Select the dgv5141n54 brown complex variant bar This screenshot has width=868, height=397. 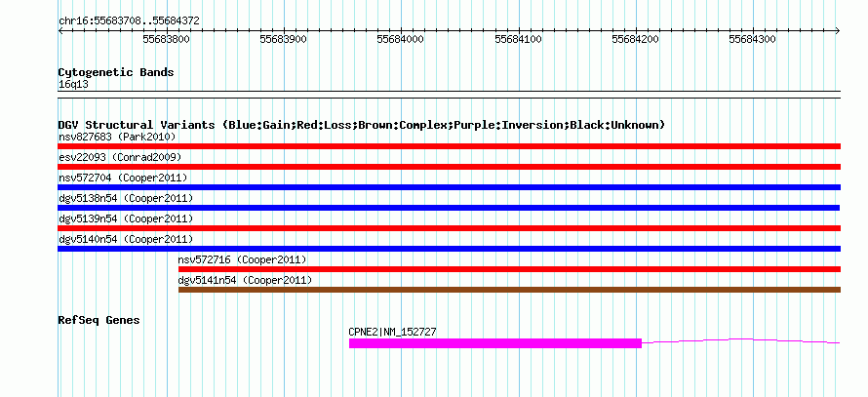(509, 290)
